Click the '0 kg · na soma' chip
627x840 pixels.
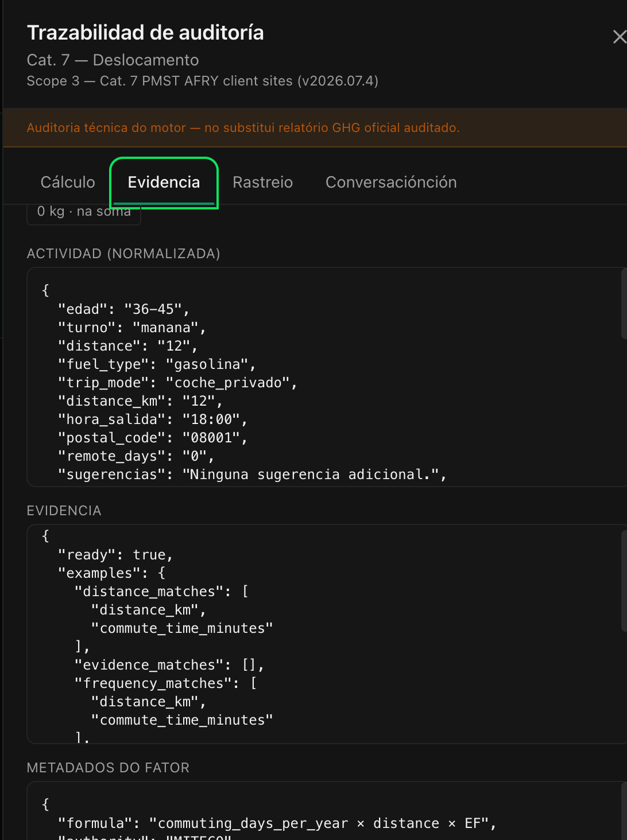[84, 212]
